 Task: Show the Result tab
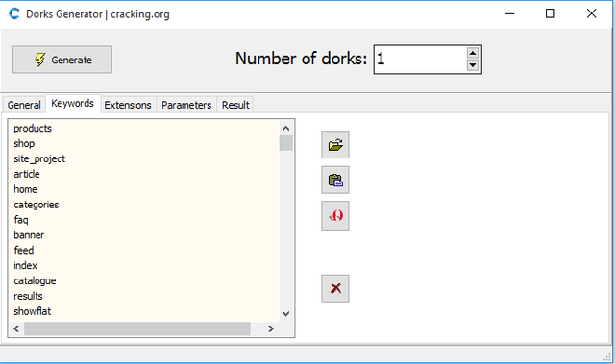(x=235, y=105)
